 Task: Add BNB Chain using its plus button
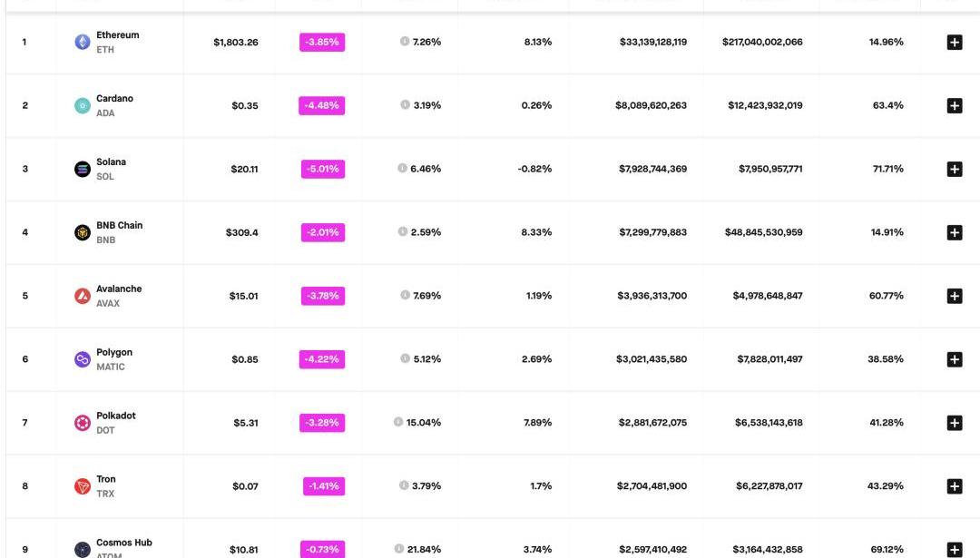[954, 232]
